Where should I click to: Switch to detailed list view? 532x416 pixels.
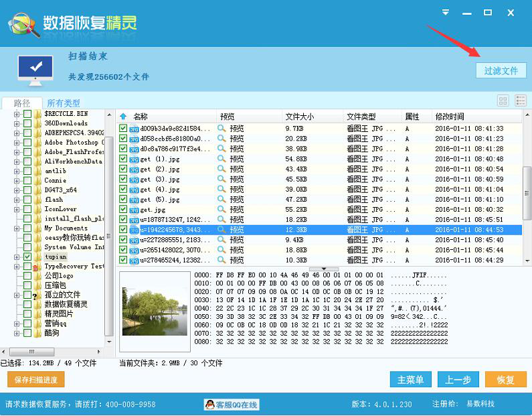click(521, 100)
